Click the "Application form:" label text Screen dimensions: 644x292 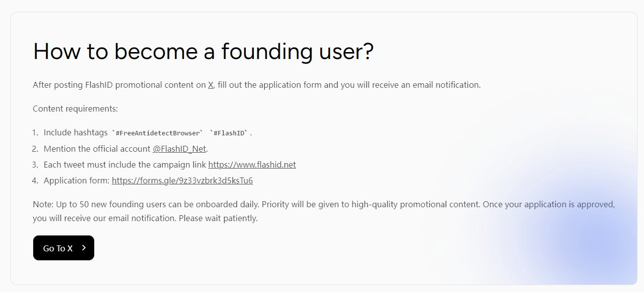[76, 180]
